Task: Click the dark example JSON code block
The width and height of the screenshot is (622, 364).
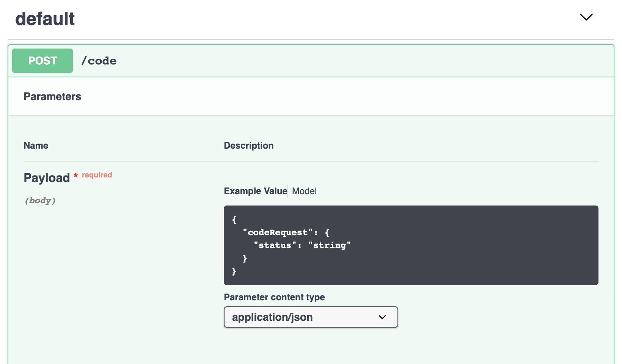Action: click(x=455, y=245)
